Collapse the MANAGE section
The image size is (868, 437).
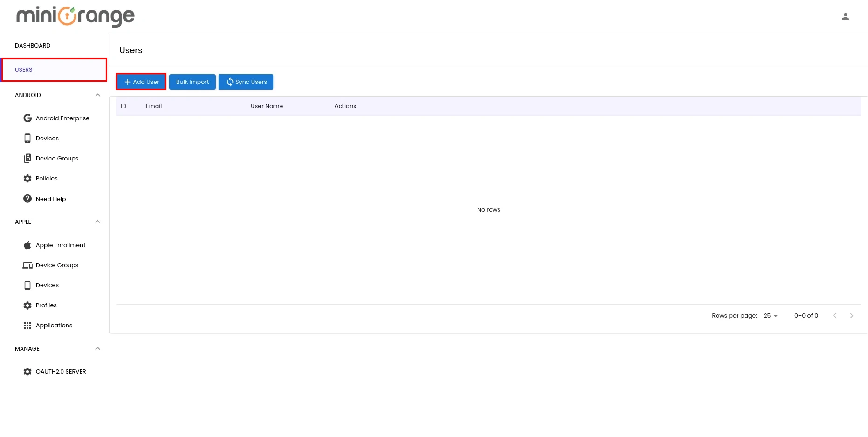click(97, 348)
